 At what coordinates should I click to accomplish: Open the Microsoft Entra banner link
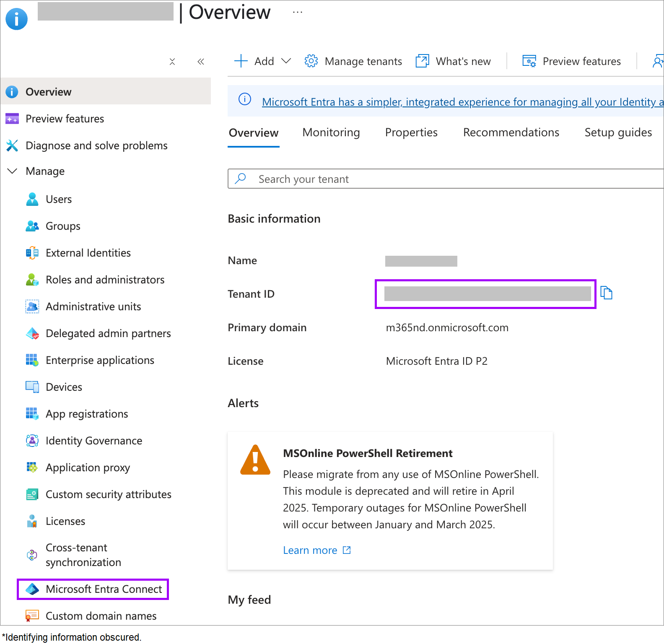point(461,102)
